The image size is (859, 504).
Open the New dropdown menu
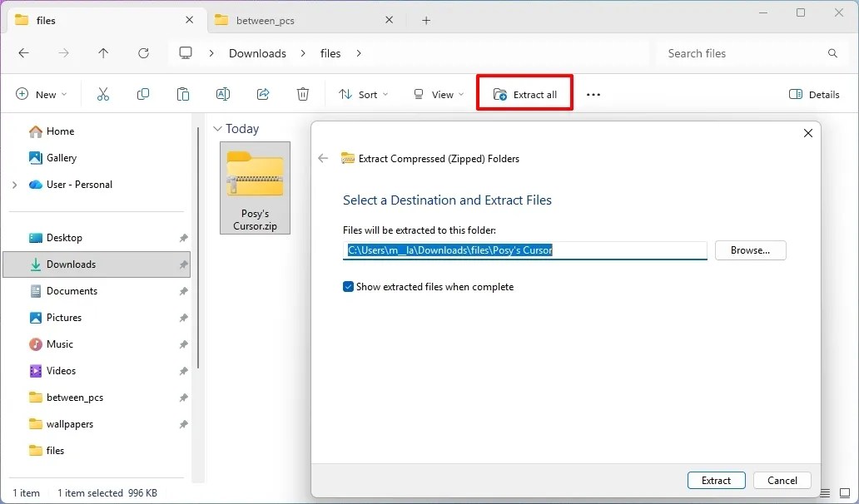pyautogui.click(x=41, y=94)
